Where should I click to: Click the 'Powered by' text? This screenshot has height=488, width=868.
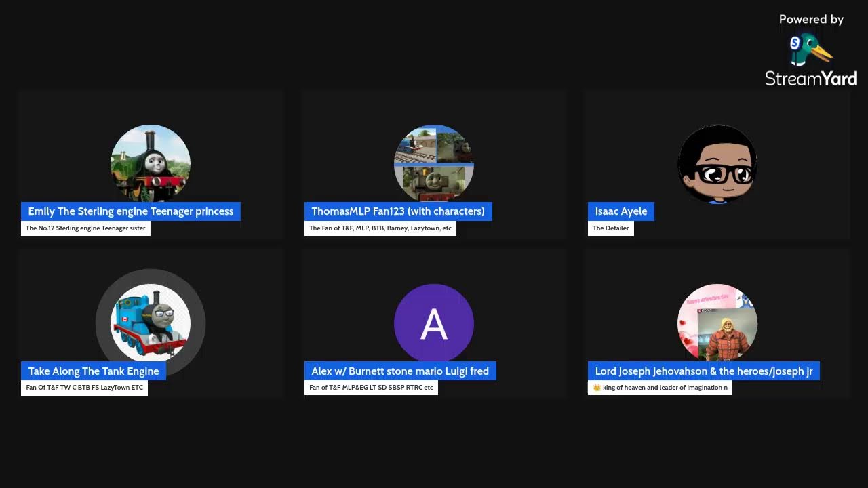click(811, 20)
